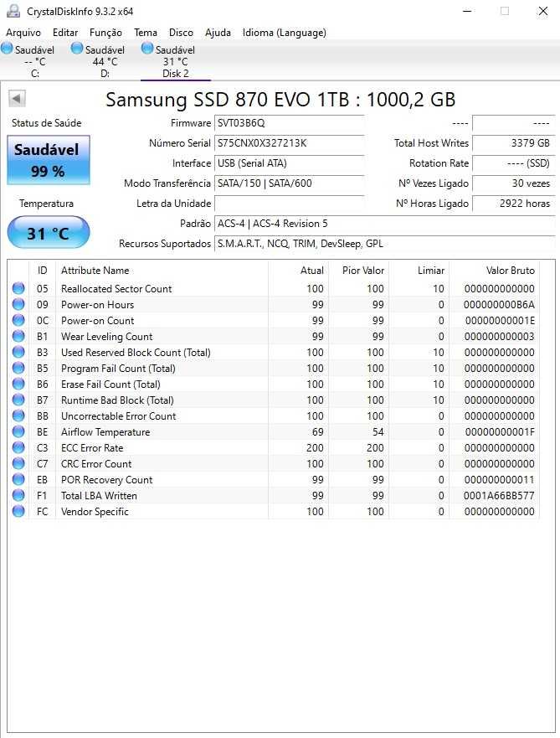Click the Atual column header
Screen dimensions: 560x738
(x=298, y=271)
